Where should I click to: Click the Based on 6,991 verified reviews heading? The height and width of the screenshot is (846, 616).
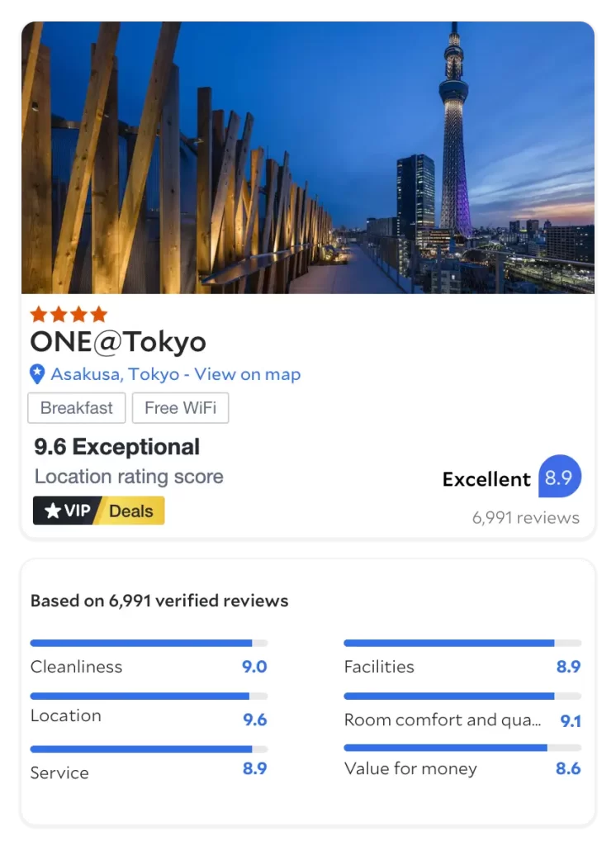click(159, 601)
